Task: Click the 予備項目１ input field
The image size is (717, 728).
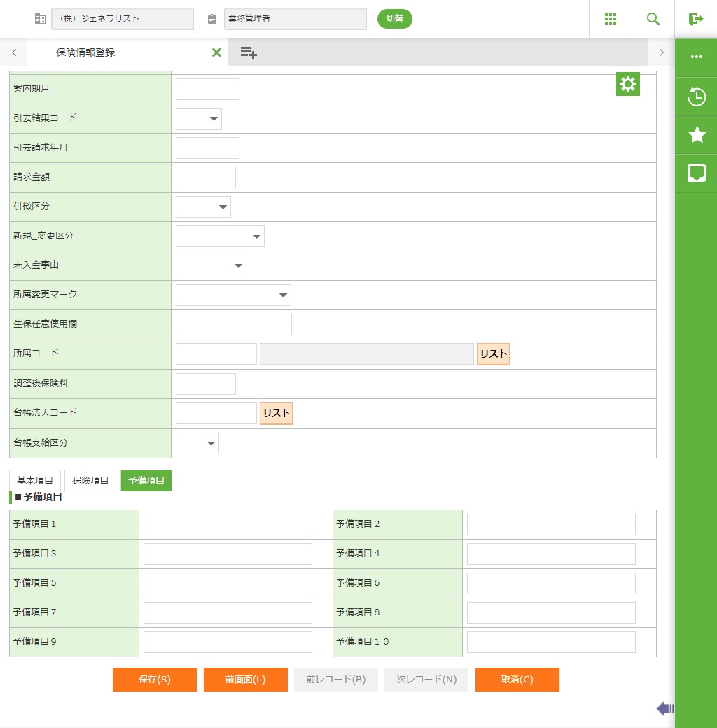Action: 228,524
